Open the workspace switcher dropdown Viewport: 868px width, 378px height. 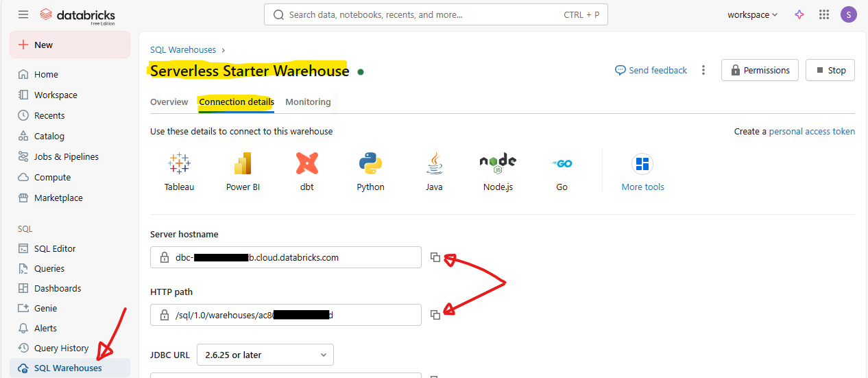point(752,14)
